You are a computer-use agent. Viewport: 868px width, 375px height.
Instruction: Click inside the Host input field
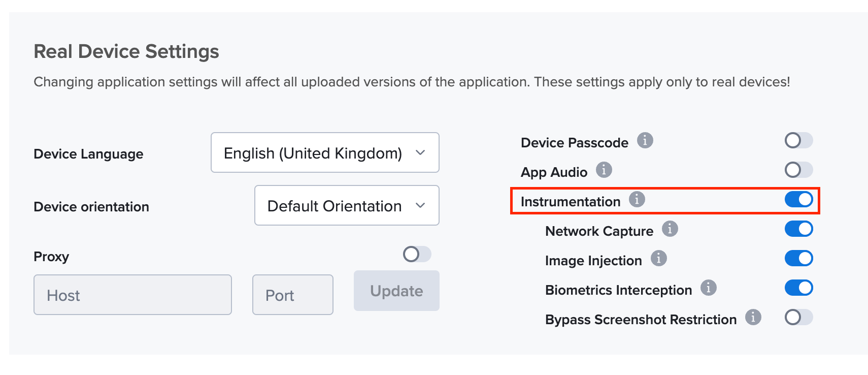[x=132, y=295]
